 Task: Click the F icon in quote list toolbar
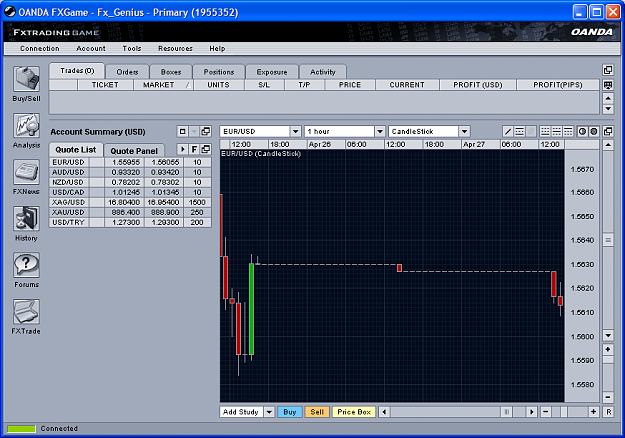pos(194,149)
